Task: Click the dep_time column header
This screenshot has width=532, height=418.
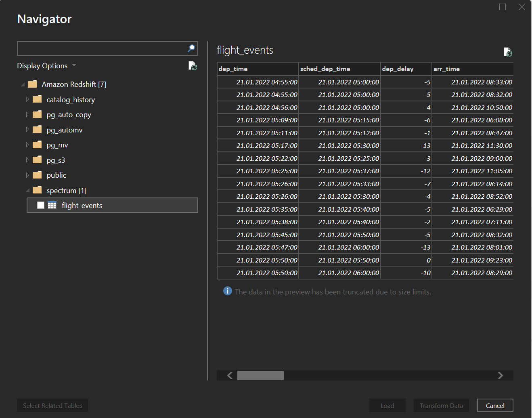Action: 258,69
